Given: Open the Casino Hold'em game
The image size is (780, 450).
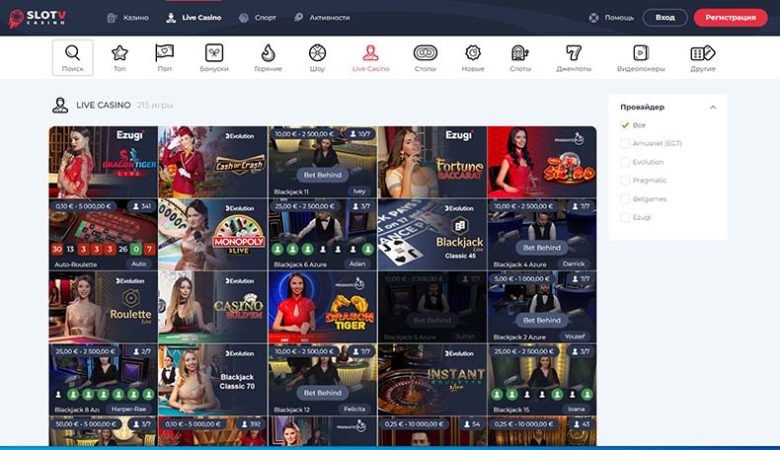Looking at the screenshot, I should point(213,307).
